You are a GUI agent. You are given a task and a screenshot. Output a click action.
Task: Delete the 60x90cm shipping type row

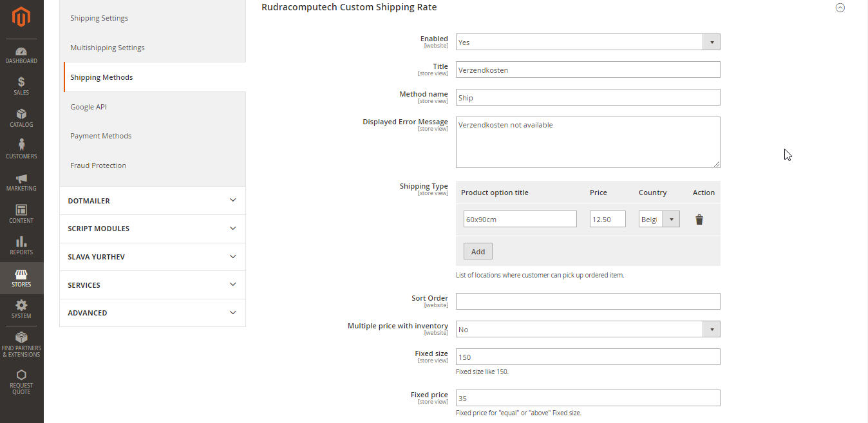click(x=699, y=220)
